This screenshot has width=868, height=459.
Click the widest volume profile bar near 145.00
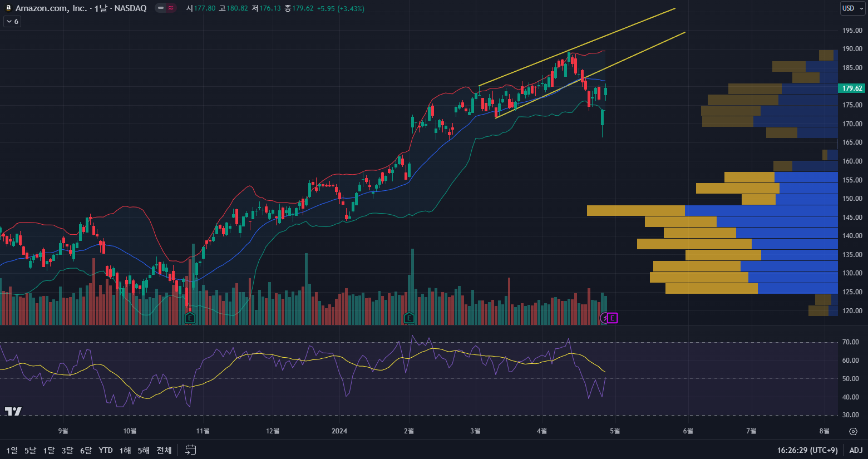(x=712, y=210)
